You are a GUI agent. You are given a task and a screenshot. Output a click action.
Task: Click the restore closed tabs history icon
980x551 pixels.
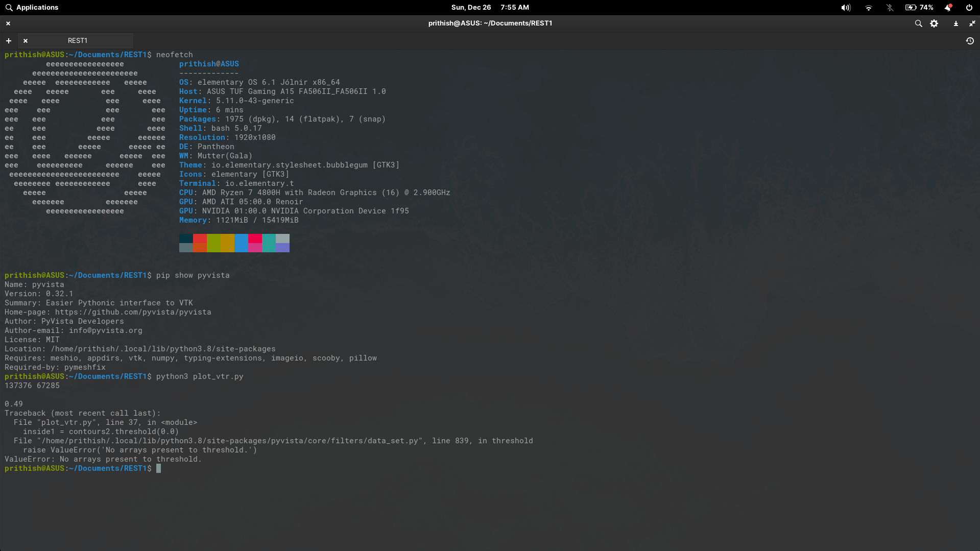(x=971, y=41)
